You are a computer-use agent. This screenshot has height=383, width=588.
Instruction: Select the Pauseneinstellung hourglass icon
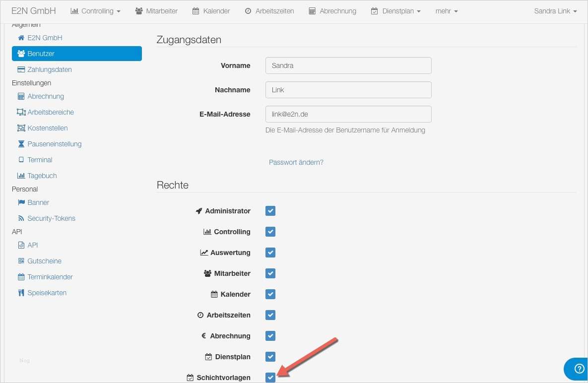21,143
